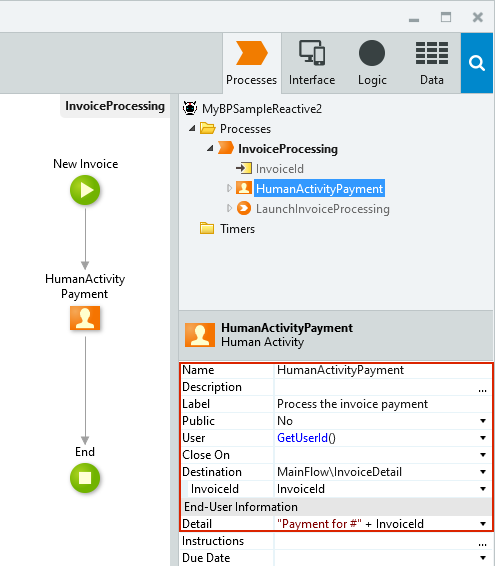Open the Description ellipsis editor button
The image size is (495, 566).
(482, 389)
